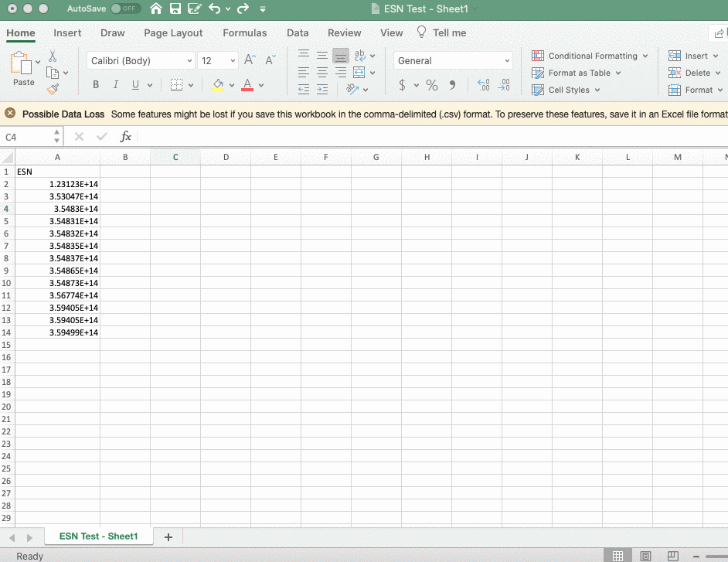Switch to Page Layout tab
This screenshot has width=728, height=562.
click(173, 33)
